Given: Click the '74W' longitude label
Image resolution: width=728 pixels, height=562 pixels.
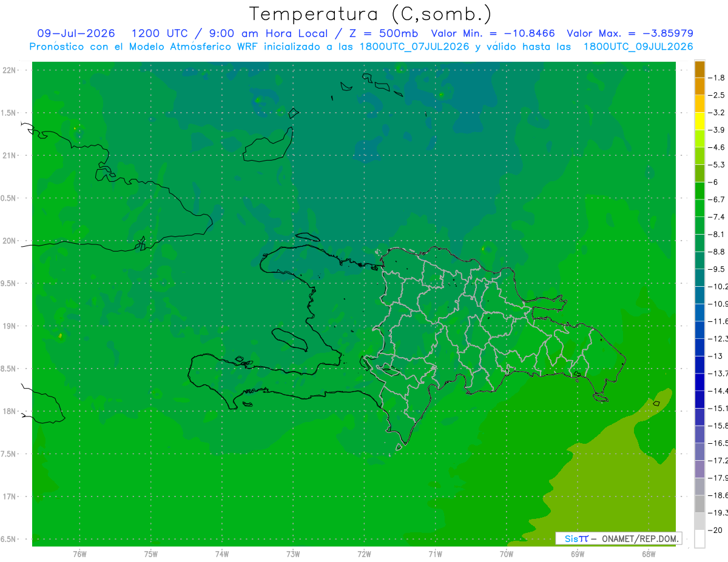Looking at the screenshot, I should click(222, 554).
